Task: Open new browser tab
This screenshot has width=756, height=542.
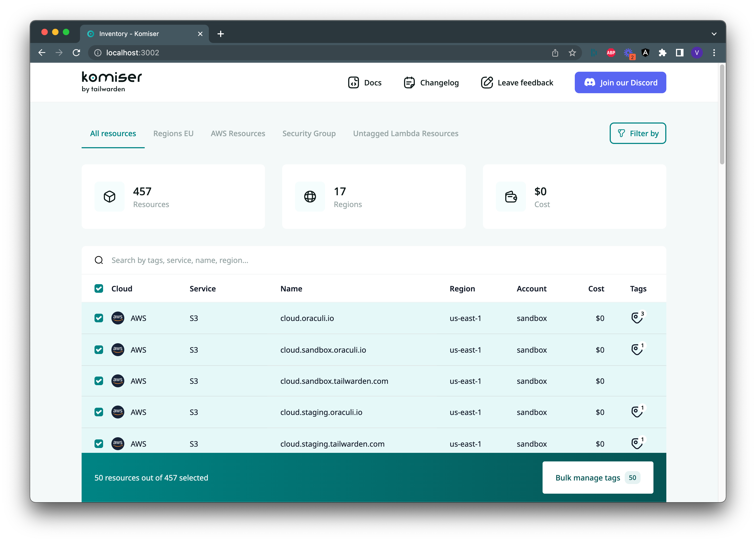Action: [x=220, y=34]
